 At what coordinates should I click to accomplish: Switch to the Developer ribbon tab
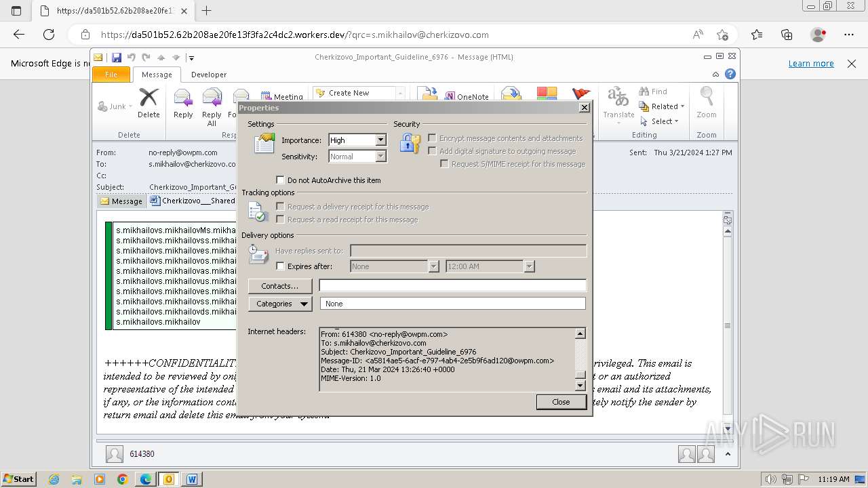[x=209, y=75]
